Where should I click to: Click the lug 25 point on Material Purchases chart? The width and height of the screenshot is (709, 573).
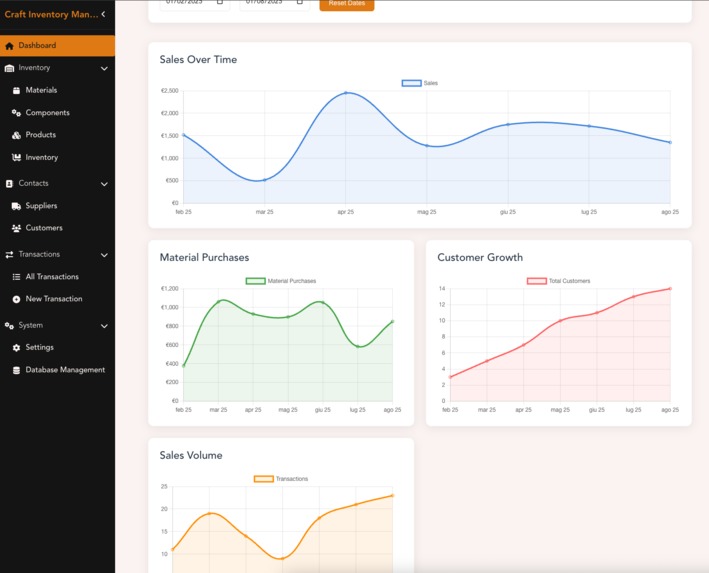click(358, 346)
